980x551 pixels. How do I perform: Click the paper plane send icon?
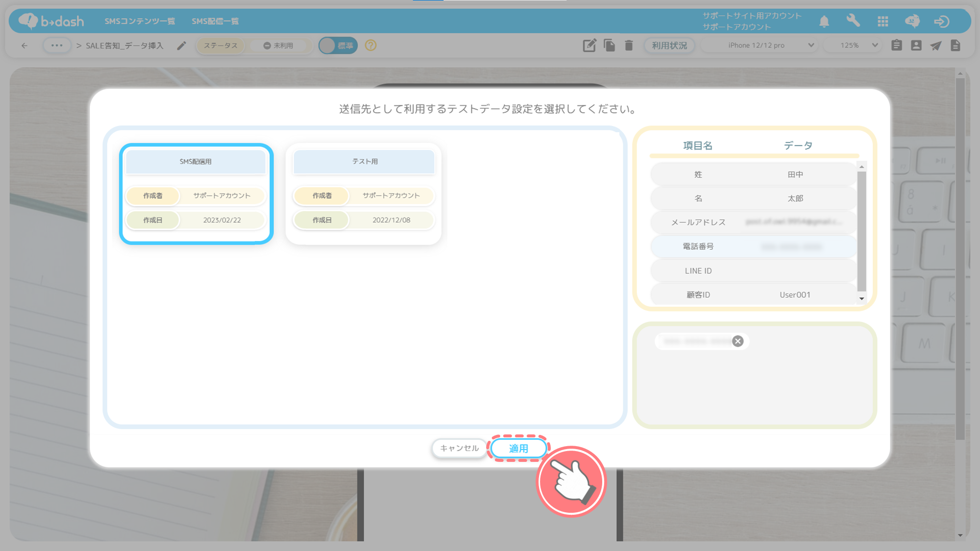[x=936, y=46]
